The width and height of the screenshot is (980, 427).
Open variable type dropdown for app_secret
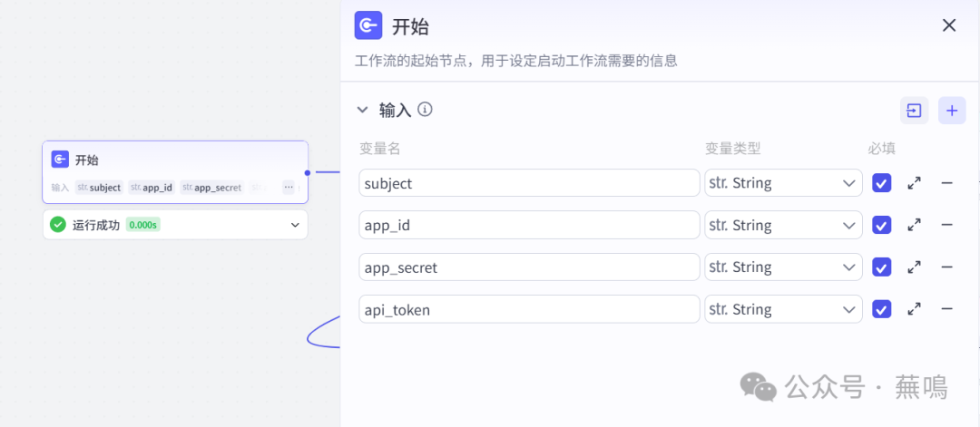click(x=783, y=267)
